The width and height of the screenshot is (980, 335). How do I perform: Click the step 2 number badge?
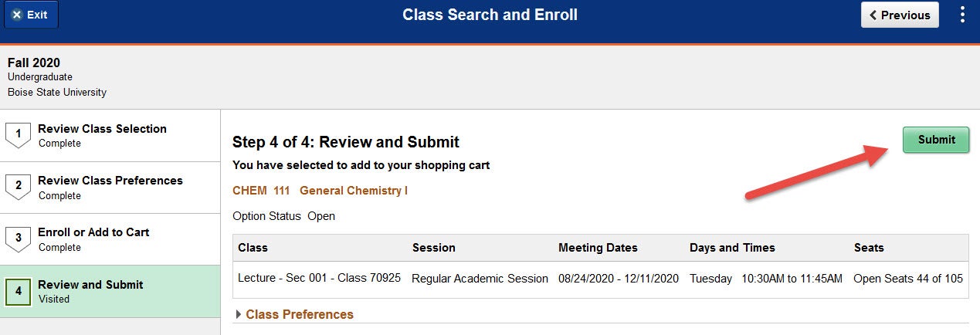tap(18, 187)
